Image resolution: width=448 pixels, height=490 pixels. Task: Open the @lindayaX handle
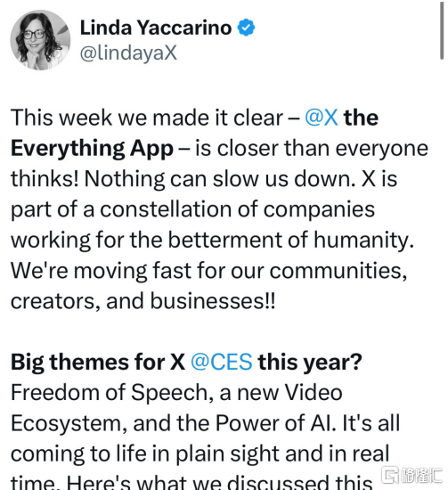[x=128, y=53]
